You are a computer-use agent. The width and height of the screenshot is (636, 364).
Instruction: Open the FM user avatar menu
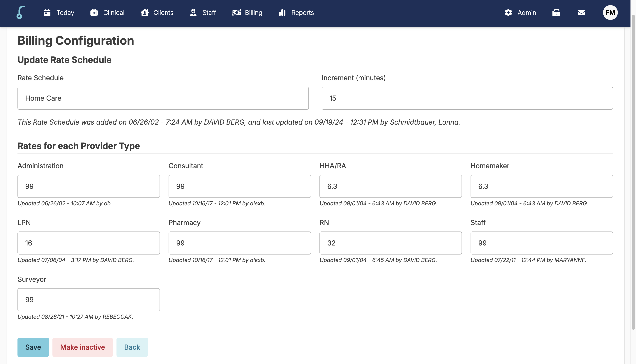pos(610,13)
